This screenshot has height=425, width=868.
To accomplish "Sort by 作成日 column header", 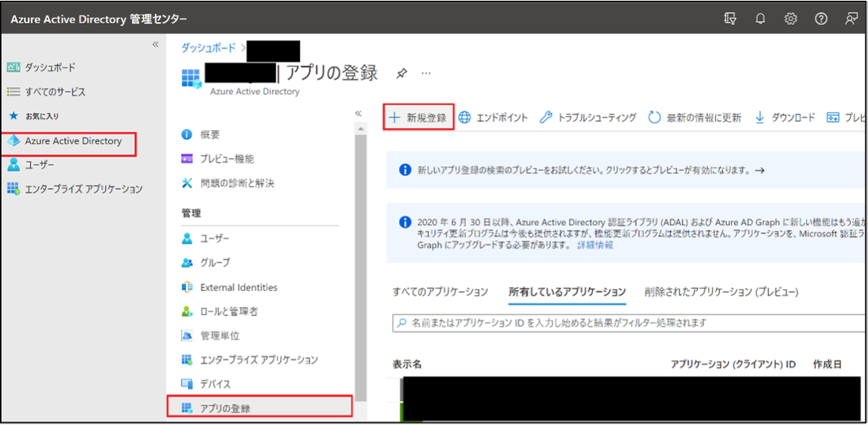I will coord(828,364).
